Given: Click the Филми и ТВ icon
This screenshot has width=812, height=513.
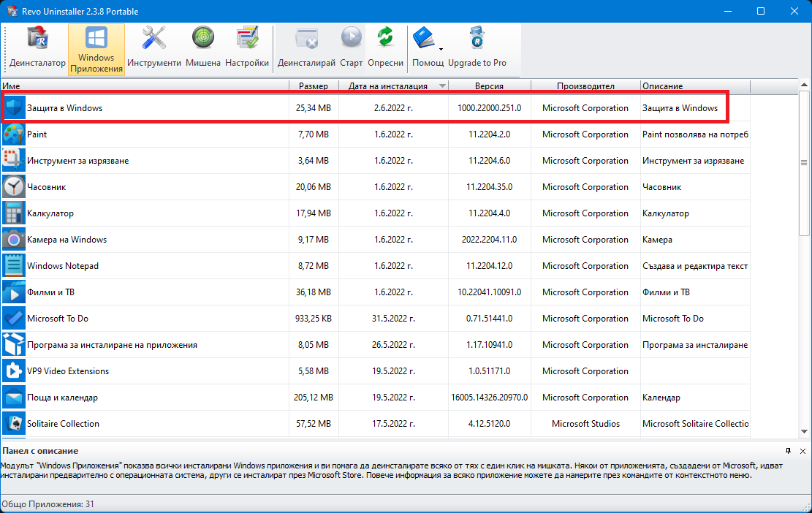Looking at the screenshot, I should (x=14, y=292).
